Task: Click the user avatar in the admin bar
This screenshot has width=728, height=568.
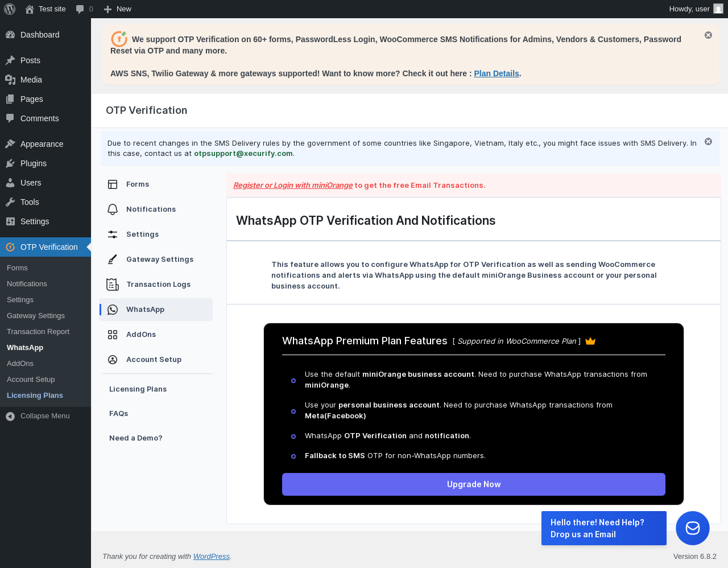Action: [x=718, y=9]
